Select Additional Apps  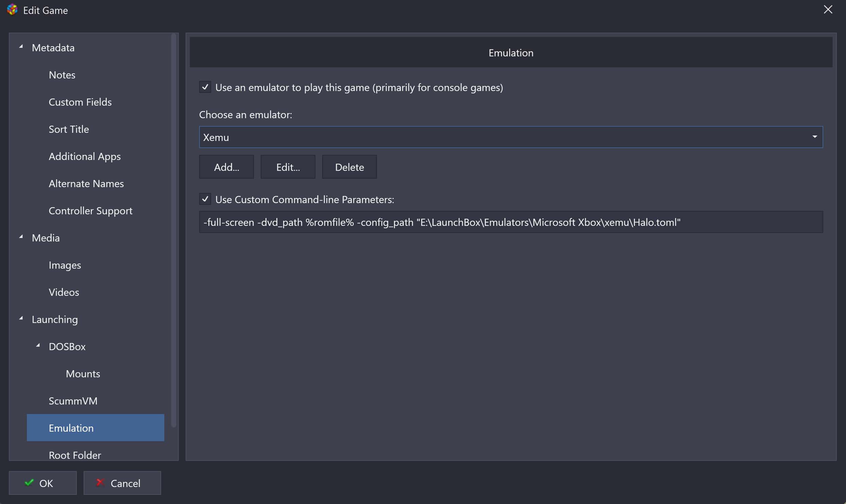coord(85,157)
